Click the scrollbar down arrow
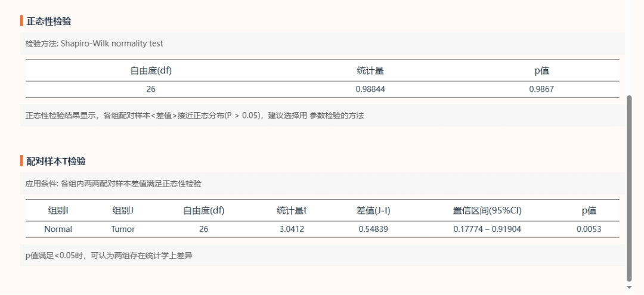The height and width of the screenshot is (295, 644). 629,288
